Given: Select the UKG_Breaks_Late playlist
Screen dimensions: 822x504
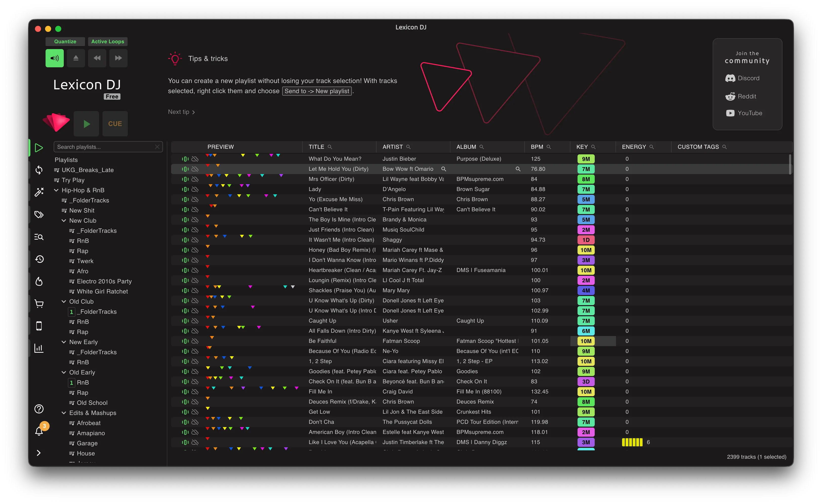Looking at the screenshot, I should tap(87, 170).
